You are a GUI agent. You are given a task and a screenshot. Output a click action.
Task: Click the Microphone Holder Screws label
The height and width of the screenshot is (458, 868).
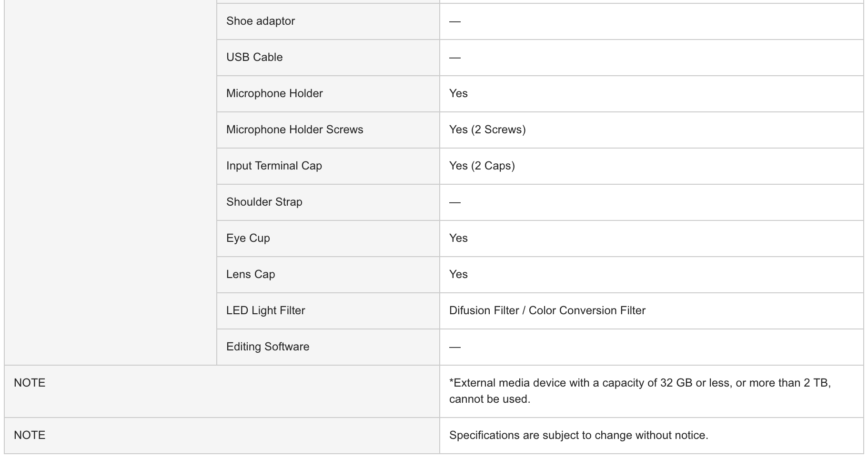coord(294,129)
